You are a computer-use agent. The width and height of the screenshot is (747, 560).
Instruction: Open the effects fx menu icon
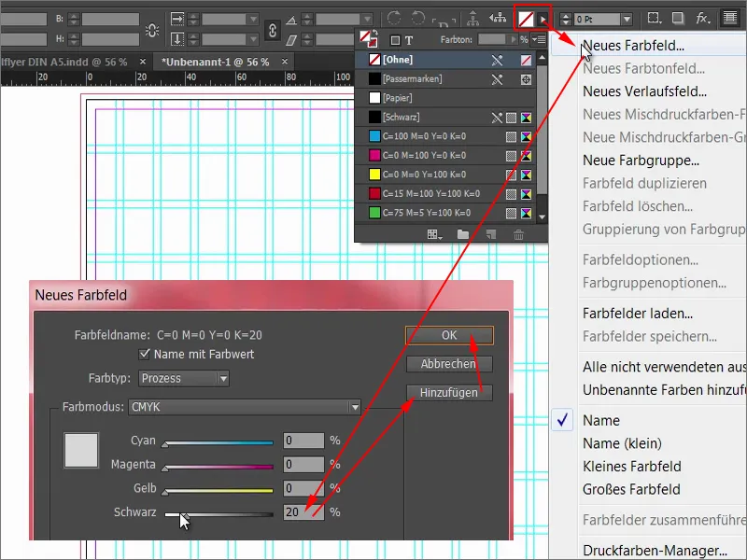pos(703,19)
